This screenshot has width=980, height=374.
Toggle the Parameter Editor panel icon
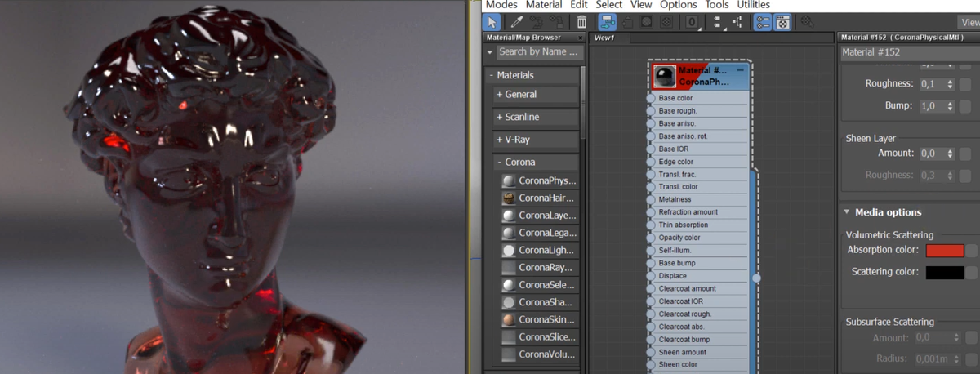[782, 22]
